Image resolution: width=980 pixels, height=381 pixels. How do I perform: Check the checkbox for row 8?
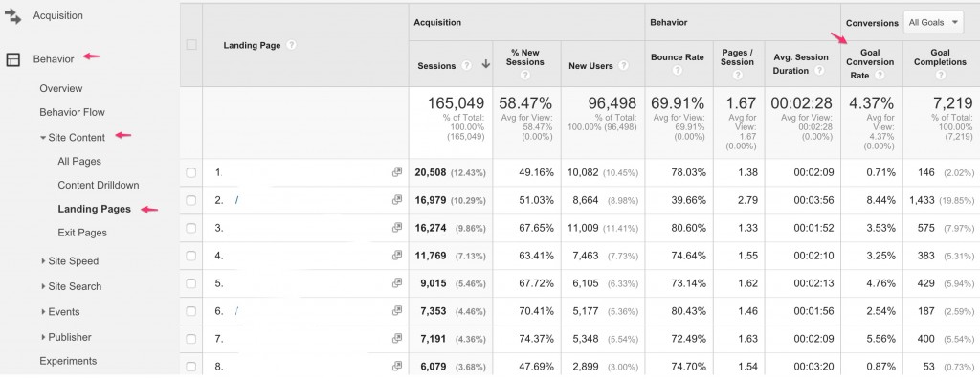click(x=191, y=367)
